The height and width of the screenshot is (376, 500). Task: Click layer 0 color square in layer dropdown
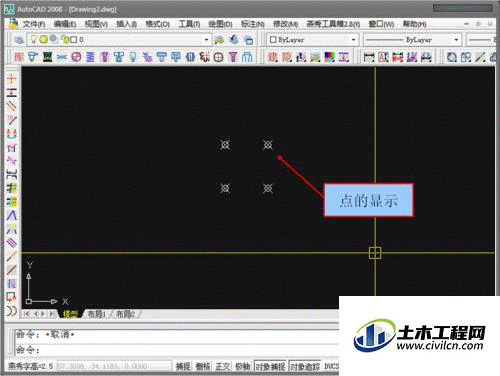pyautogui.click(x=74, y=40)
